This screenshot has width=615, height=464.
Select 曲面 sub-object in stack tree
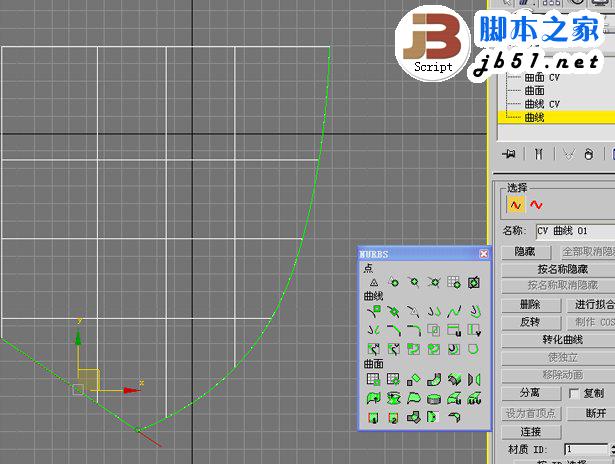click(x=535, y=91)
